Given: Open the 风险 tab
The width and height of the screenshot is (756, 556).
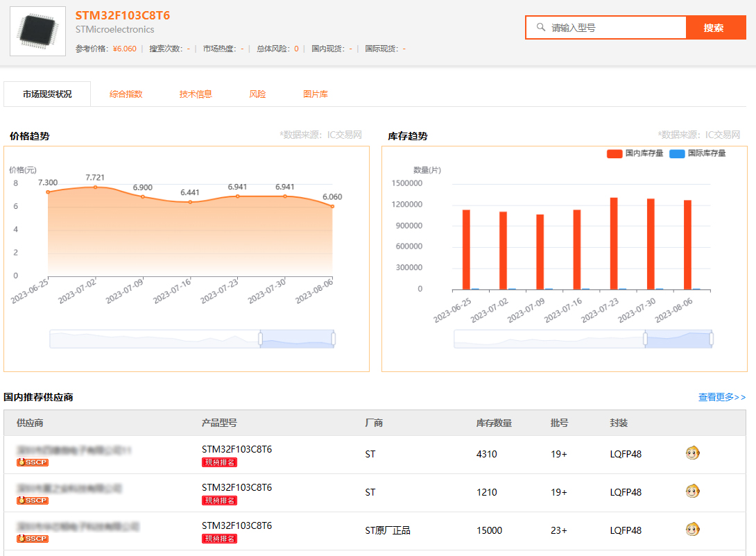Looking at the screenshot, I should pyautogui.click(x=257, y=94).
